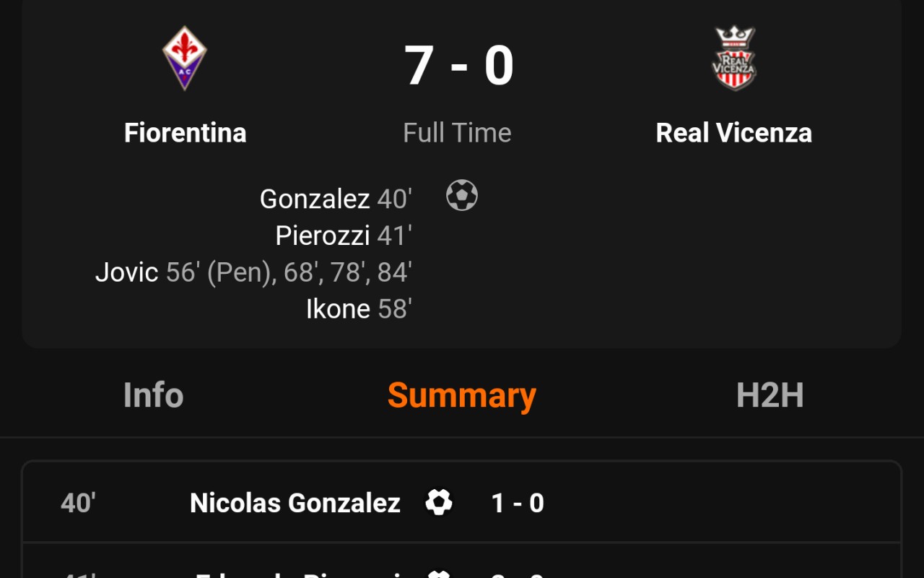The height and width of the screenshot is (578, 924).
Task: Click the 1 - 0 score in Gonzalez's row
Action: (518, 503)
